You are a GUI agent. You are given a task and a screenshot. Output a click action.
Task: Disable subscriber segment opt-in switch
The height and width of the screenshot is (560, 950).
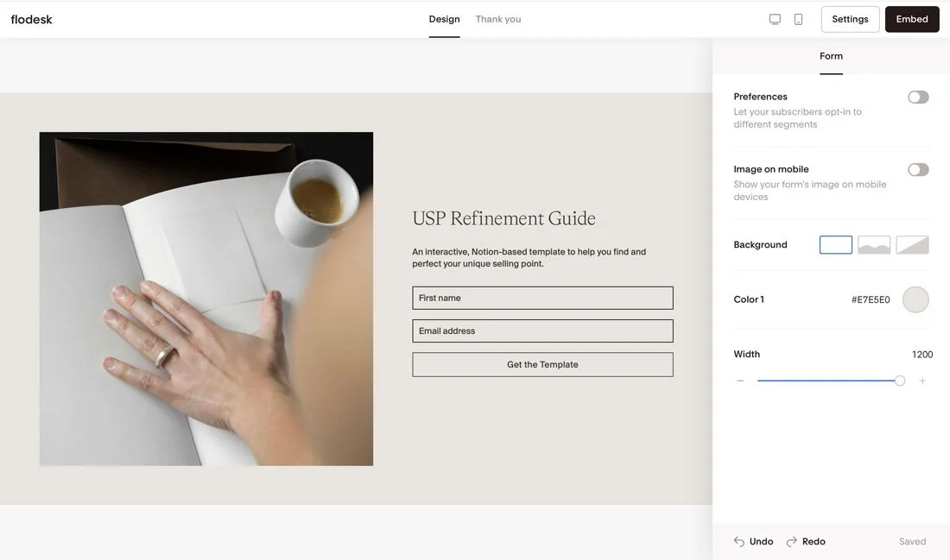point(917,95)
